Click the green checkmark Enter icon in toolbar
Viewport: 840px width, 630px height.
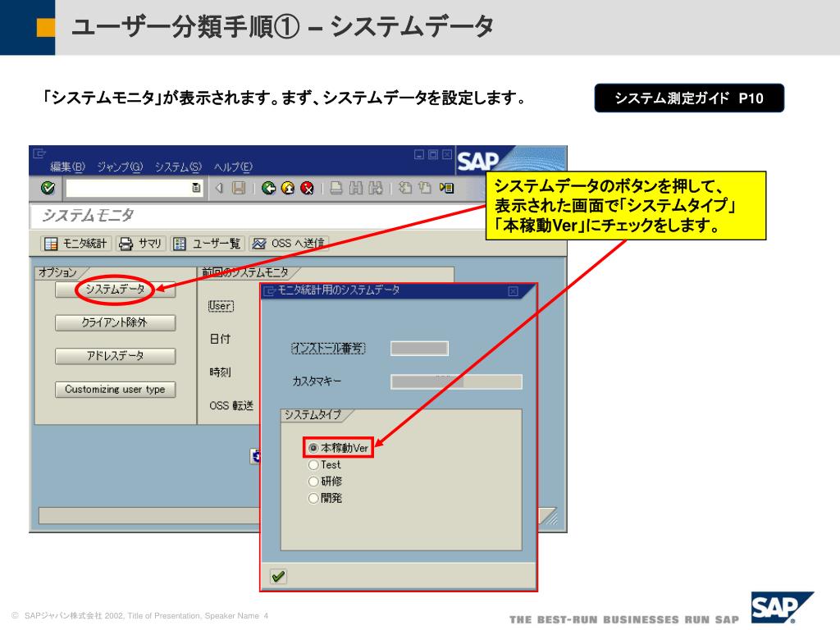[x=48, y=188]
